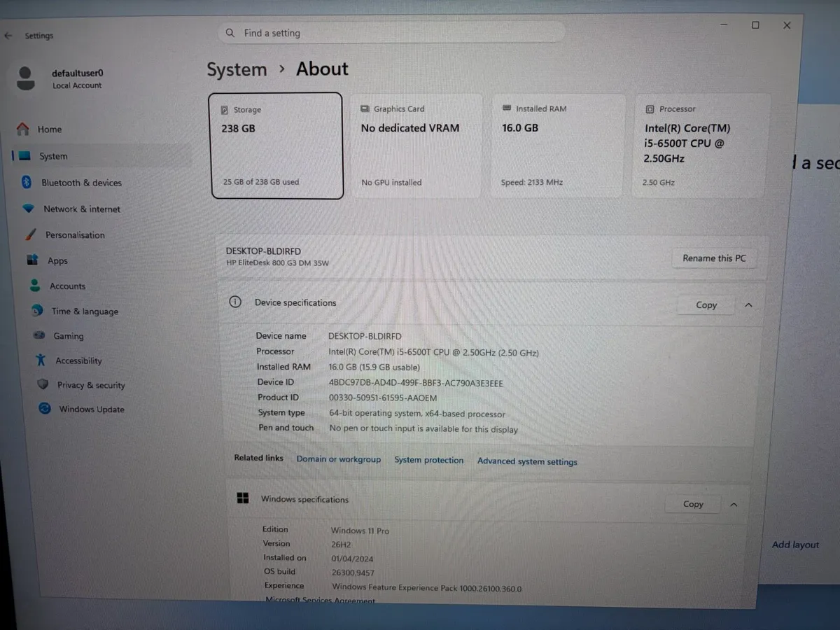
Task: Open Domain or workgroup link
Action: pos(339,459)
